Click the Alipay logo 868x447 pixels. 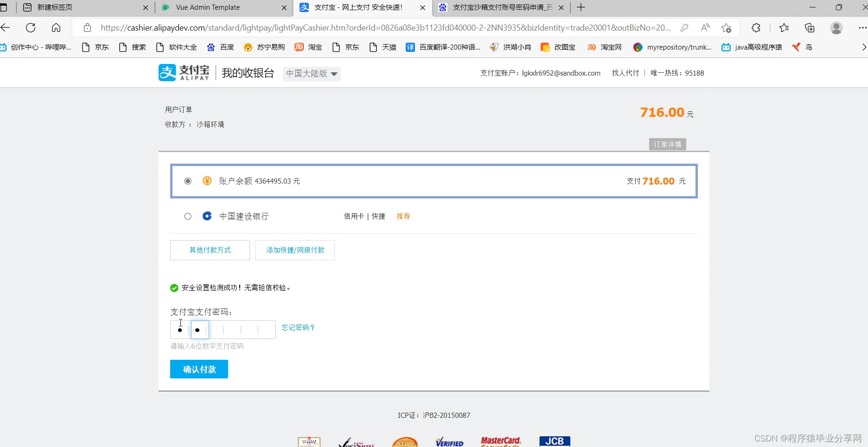coord(184,73)
